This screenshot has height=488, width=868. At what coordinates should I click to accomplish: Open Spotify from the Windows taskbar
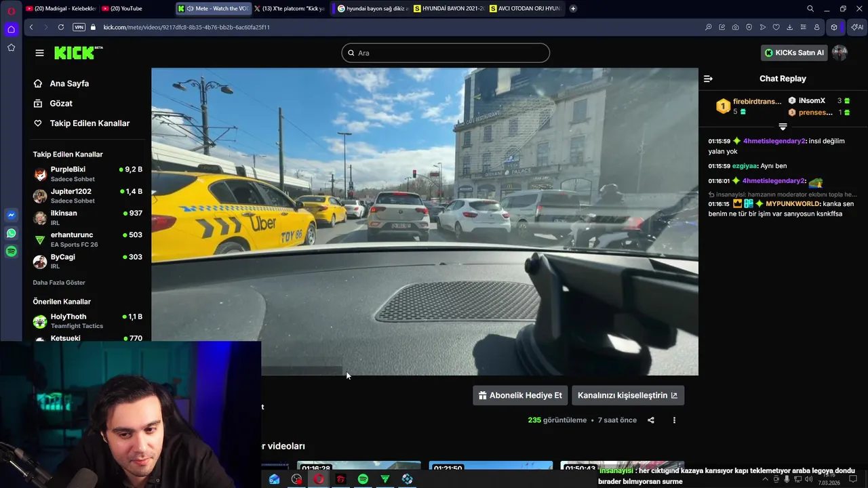point(363,479)
